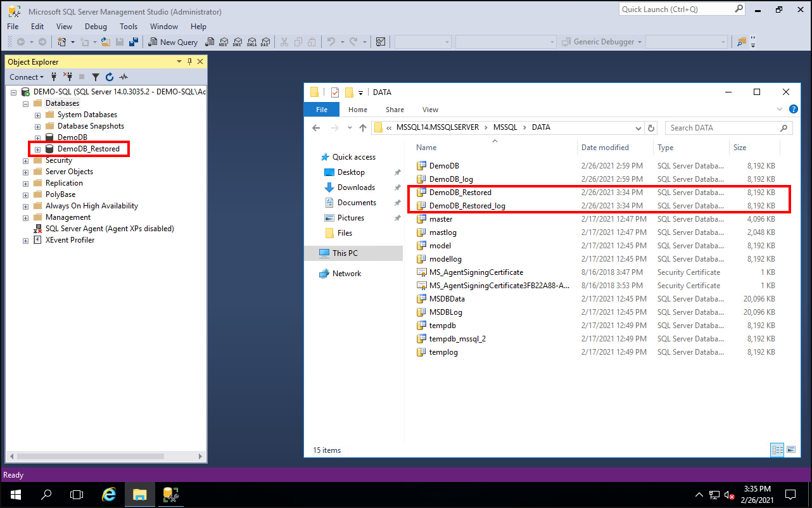
Task: Click the Explorer Up arrow button
Action: [362, 127]
